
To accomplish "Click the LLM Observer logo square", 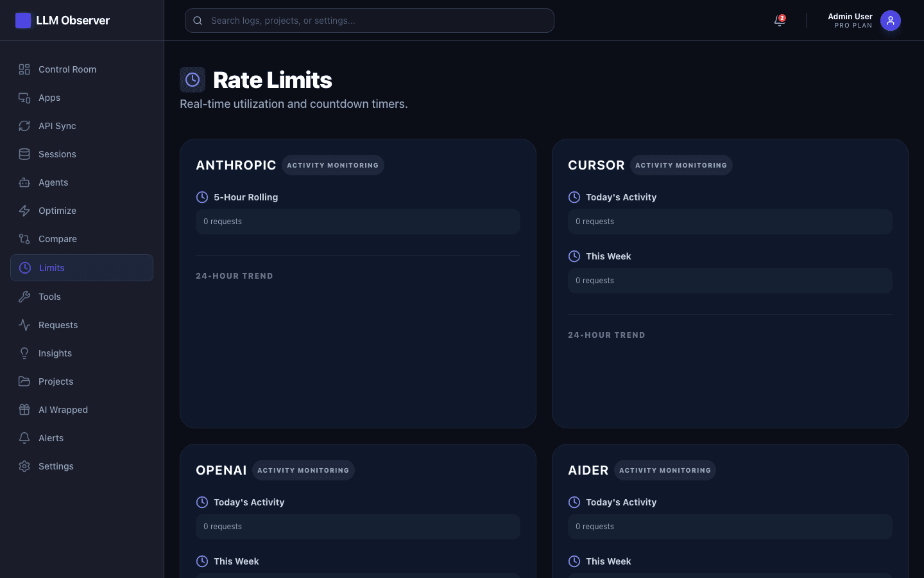I will click(23, 21).
